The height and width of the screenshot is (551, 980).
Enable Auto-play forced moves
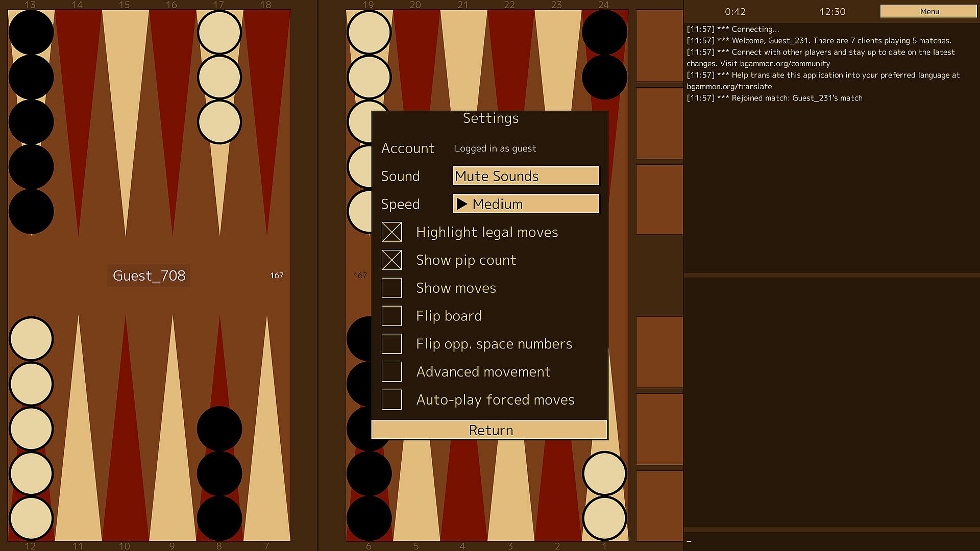(x=392, y=400)
